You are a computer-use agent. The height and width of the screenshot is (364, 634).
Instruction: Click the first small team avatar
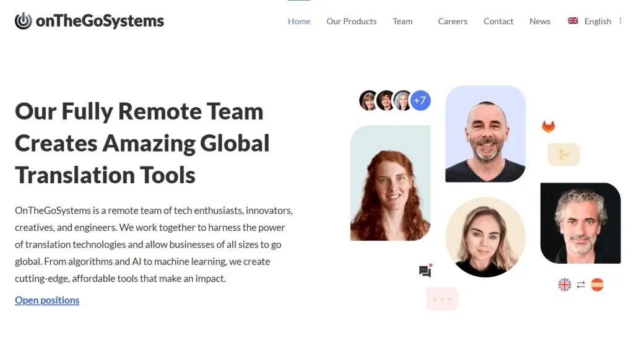pos(368,100)
